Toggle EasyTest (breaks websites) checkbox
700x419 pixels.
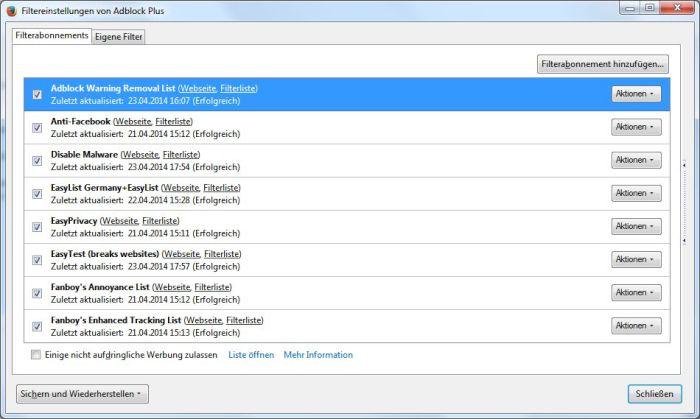pyautogui.click(x=37, y=260)
